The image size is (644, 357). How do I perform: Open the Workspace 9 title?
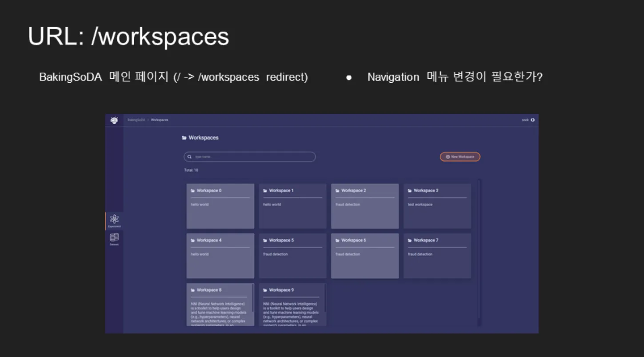(281, 290)
